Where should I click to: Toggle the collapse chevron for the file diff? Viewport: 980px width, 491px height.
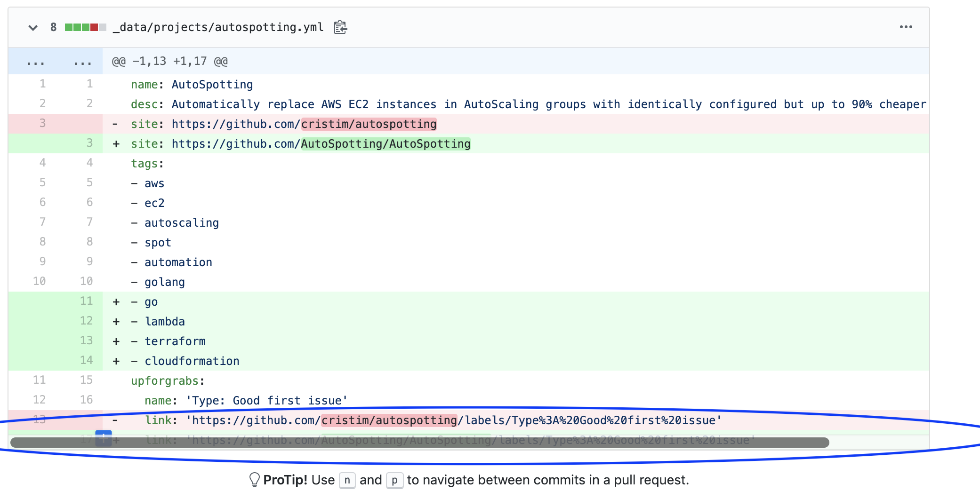[32, 27]
